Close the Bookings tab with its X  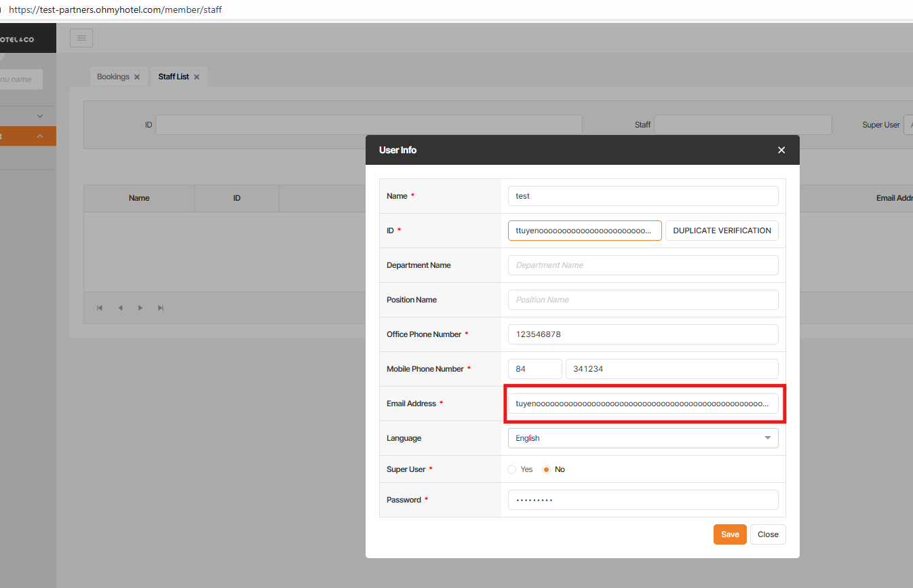coord(137,77)
